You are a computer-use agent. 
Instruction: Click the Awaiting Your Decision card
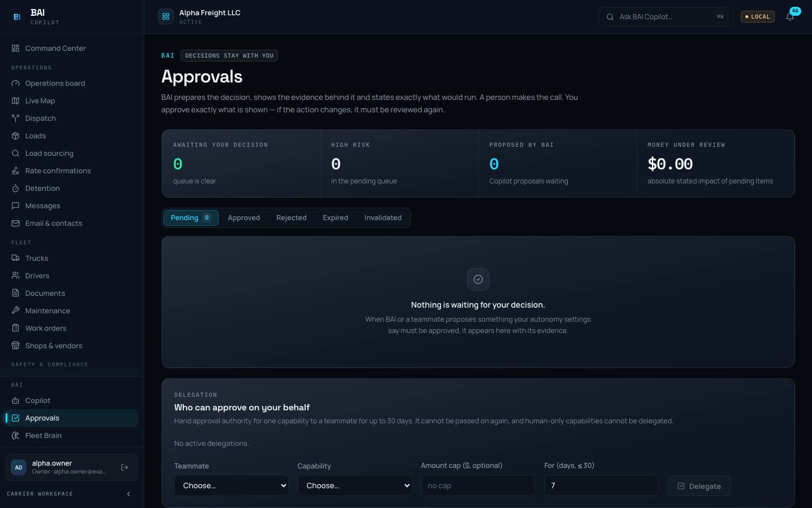click(241, 164)
